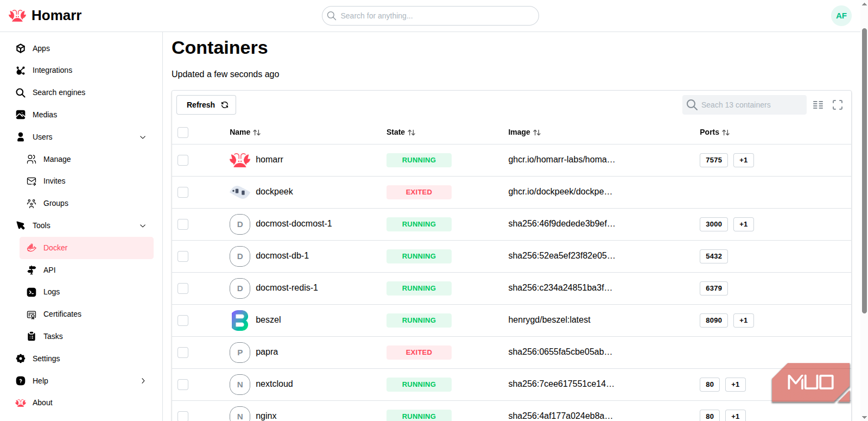Click the Search engines magnifier icon
This screenshot has width=868, height=421.
click(x=21, y=93)
